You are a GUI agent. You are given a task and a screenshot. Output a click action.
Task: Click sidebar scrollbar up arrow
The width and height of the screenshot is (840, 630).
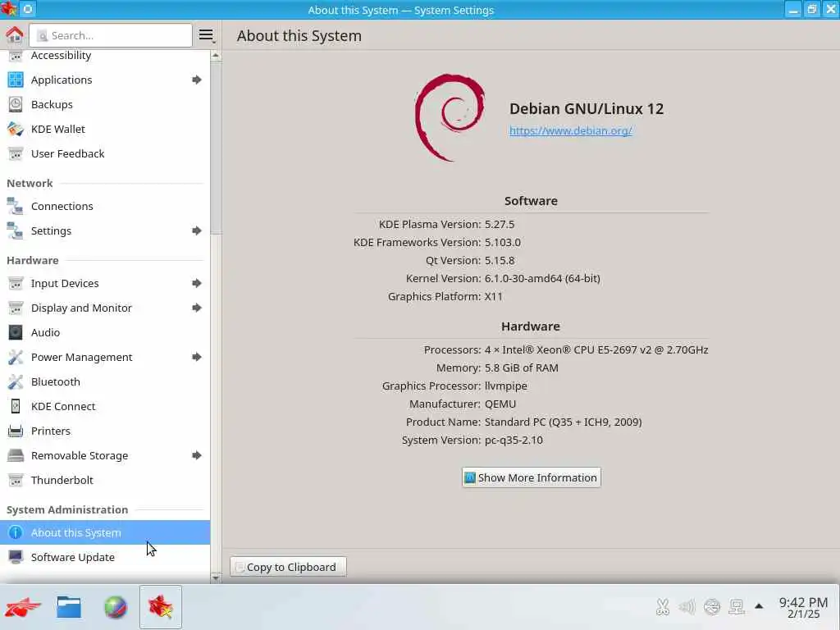coord(216,55)
